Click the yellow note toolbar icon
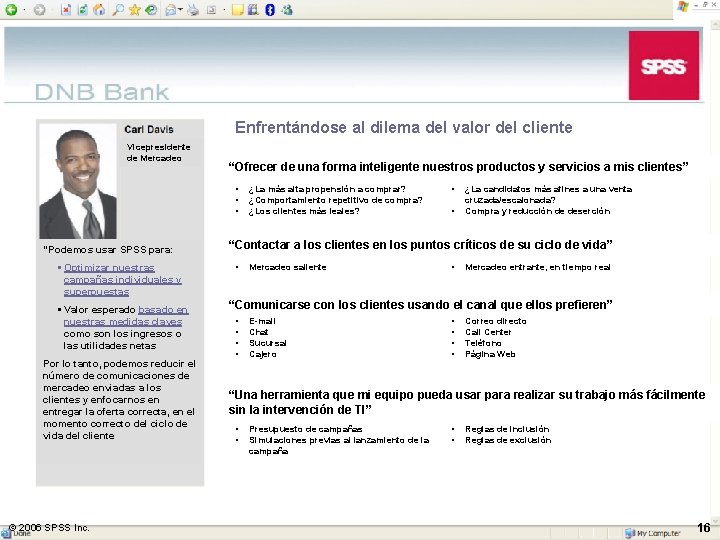This screenshot has height=540, width=720. (237, 10)
